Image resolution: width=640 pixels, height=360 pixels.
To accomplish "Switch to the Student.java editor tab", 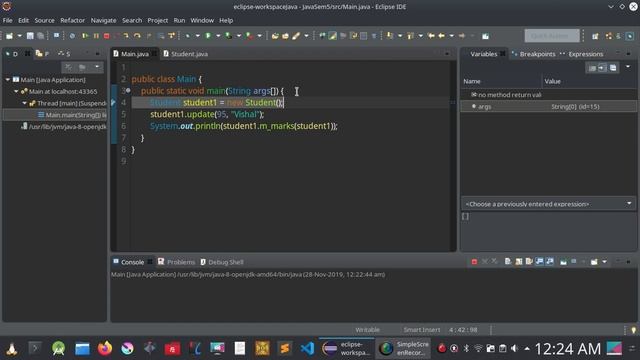I will [x=186, y=54].
